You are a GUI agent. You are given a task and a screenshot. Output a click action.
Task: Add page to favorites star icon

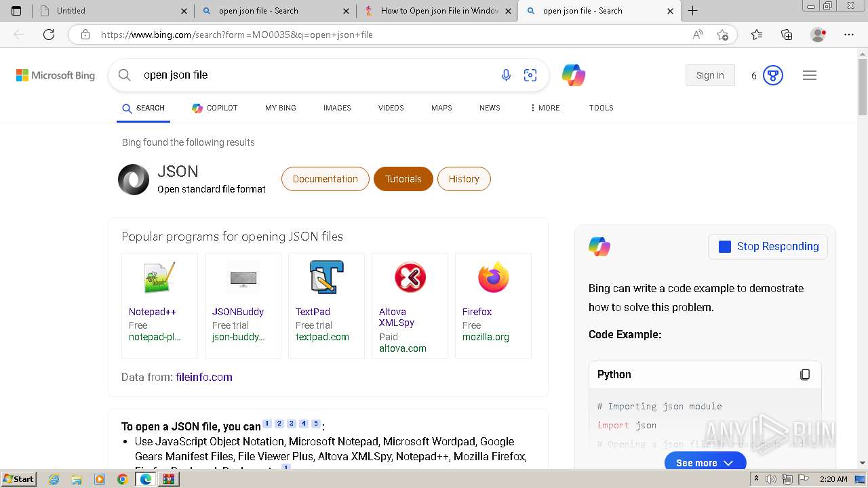tap(722, 35)
